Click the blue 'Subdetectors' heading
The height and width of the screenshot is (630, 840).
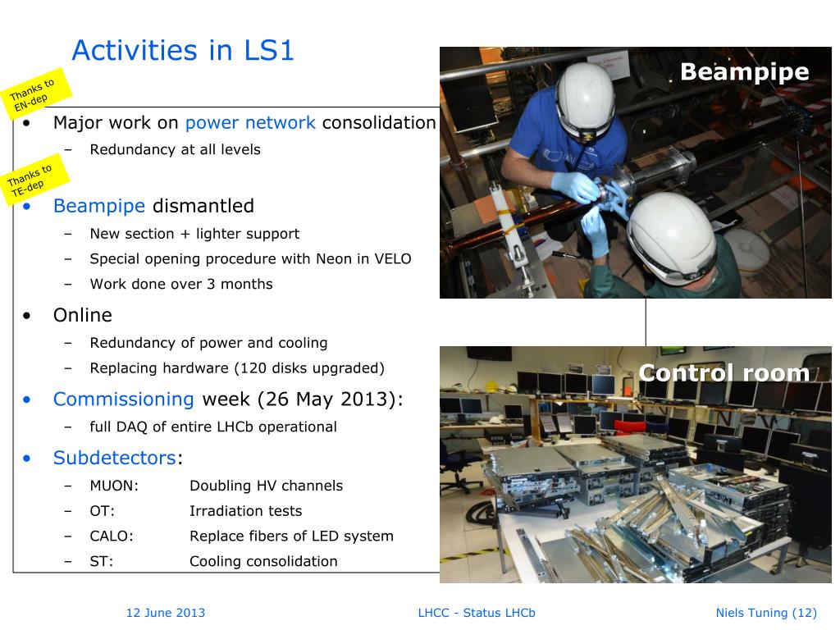[x=115, y=458]
